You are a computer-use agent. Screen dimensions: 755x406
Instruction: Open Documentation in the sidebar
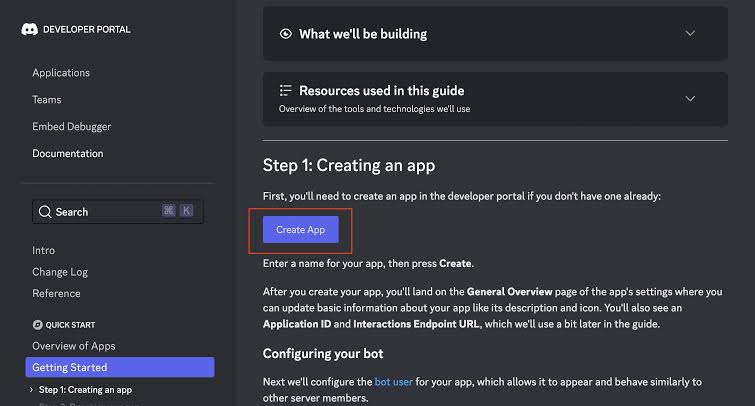point(68,153)
